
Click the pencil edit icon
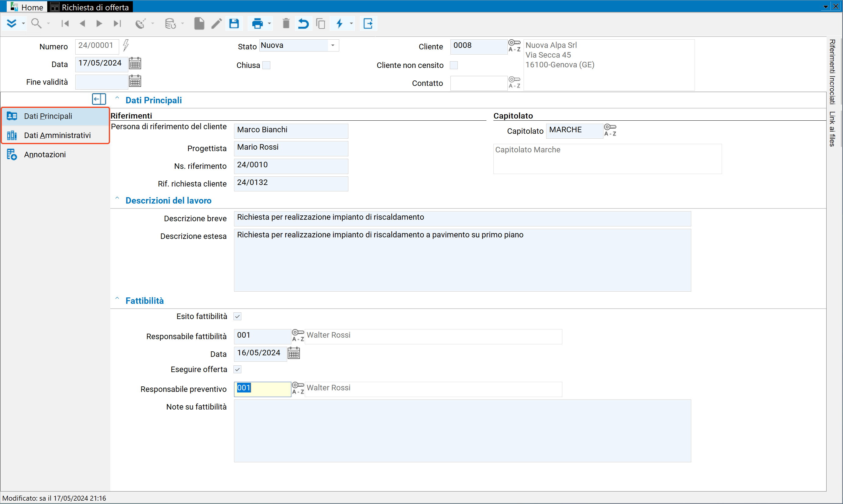tap(216, 23)
